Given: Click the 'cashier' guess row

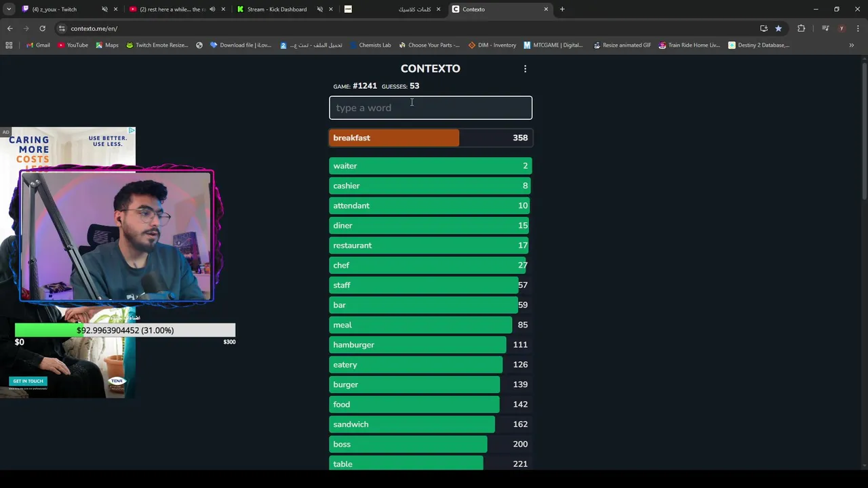Looking at the screenshot, I should click(x=431, y=186).
